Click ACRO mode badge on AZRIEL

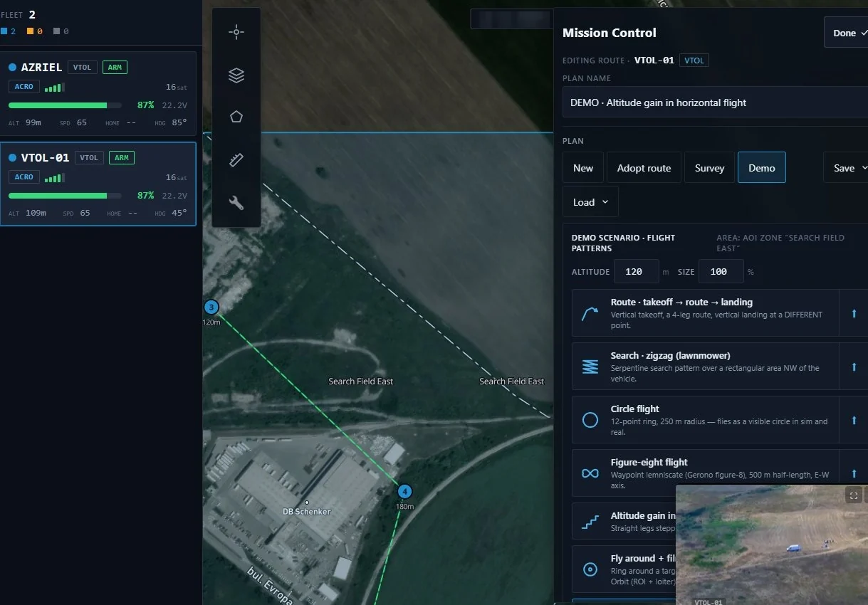click(24, 87)
